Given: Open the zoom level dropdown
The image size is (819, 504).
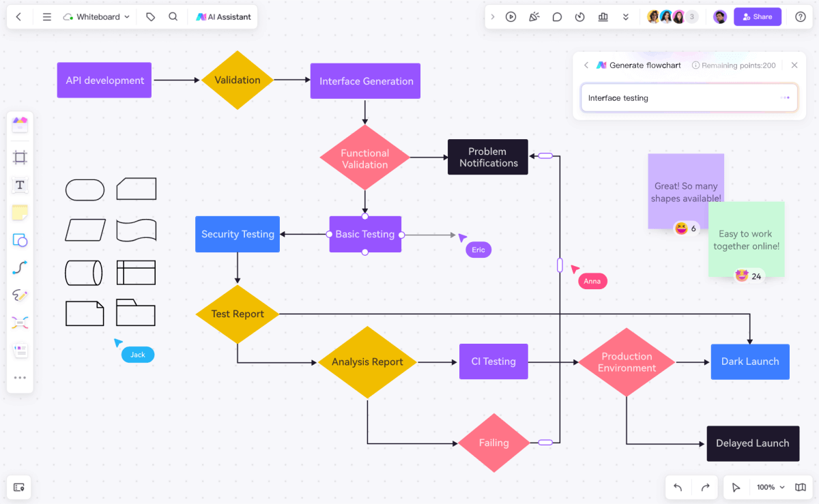Looking at the screenshot, I should [769, 487].
